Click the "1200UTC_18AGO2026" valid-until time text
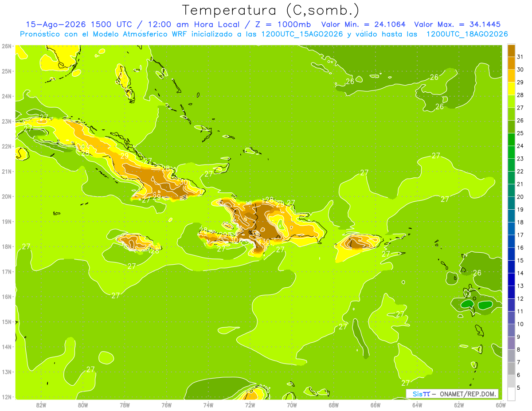 pyautogui.click(x=467, y=34)
